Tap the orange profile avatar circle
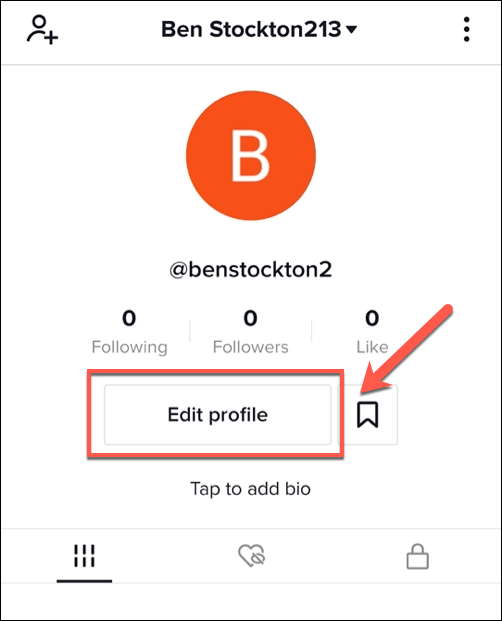The width and height of the screenshot is (502, 621). [x=251, y=155]
